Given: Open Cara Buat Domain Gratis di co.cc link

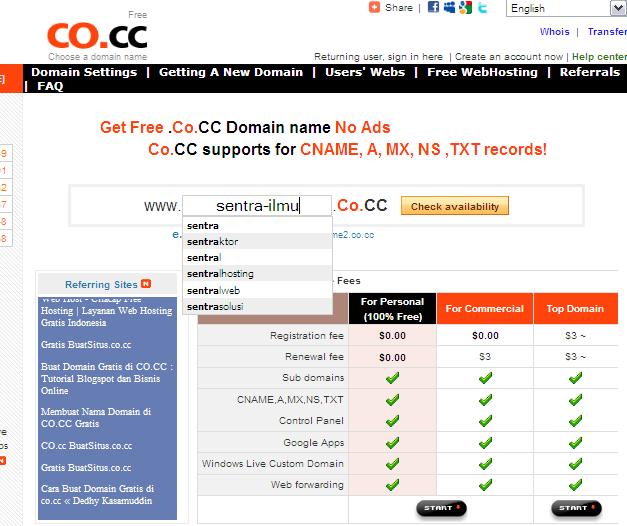Looking at the screenshot, I should point(97,494).
